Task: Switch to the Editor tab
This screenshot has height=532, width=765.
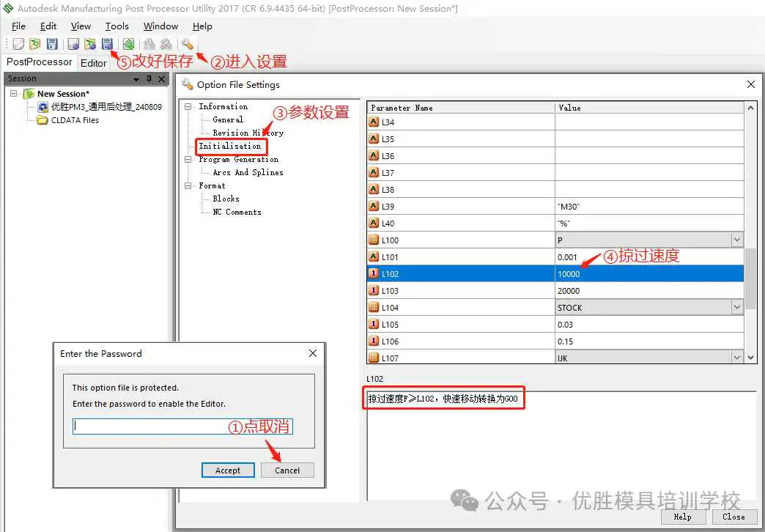Action: pos(93,63)
